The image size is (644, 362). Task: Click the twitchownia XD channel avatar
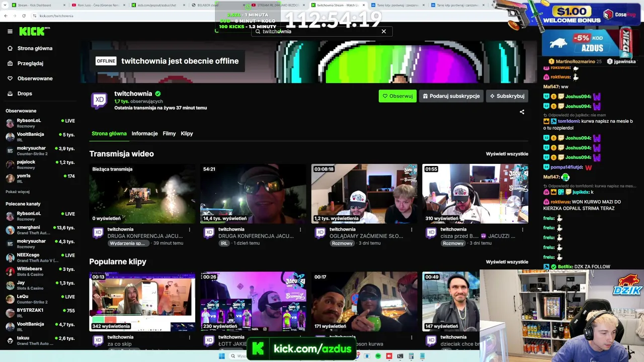pyautogui.click(x=99, y=100)
